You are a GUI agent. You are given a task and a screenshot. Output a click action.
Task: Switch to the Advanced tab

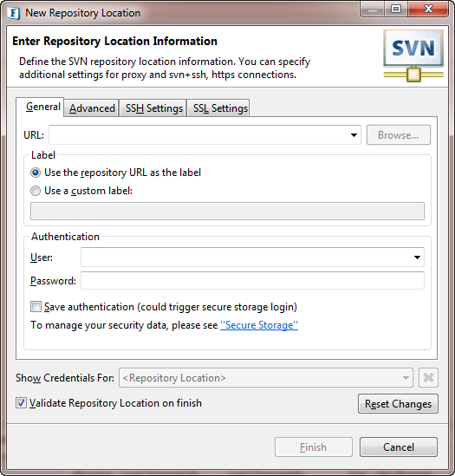pos(92,108)
